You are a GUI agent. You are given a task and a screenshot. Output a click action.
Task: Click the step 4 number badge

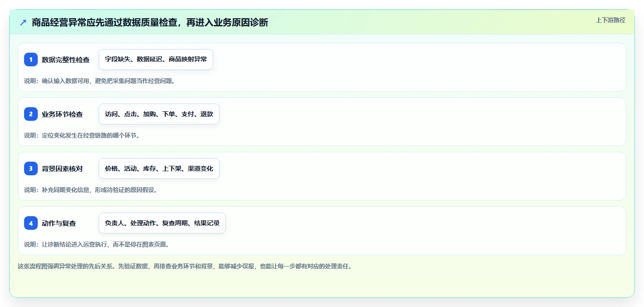pos(31,223)
